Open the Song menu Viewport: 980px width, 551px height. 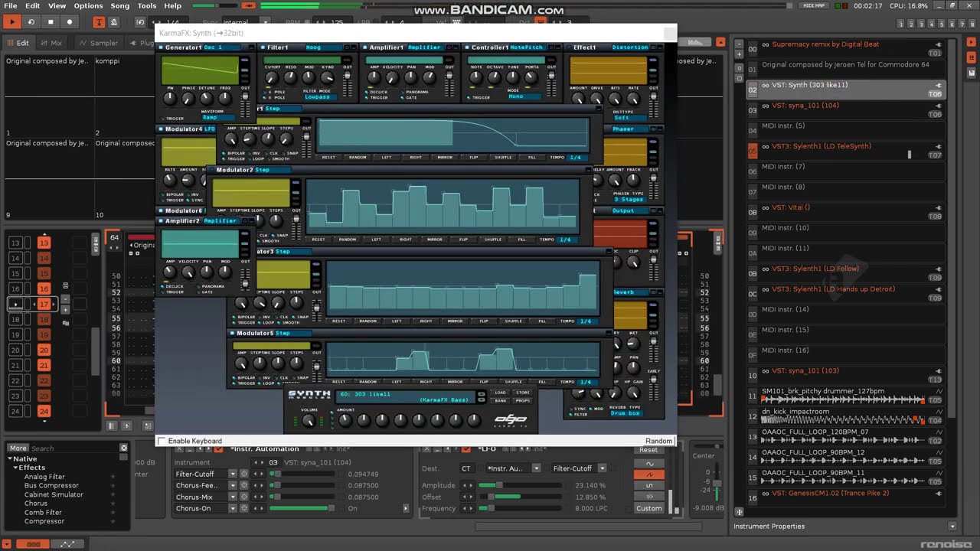[119, 5]
